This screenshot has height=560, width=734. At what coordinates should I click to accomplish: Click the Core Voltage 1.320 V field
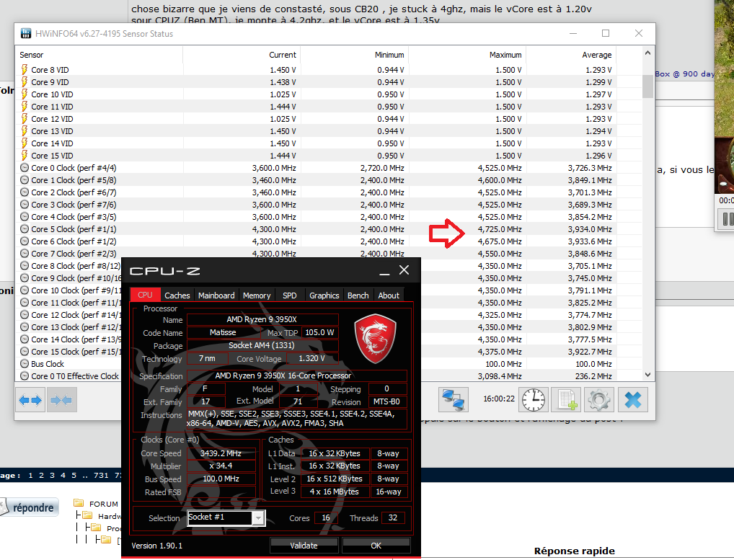[311, 358]
